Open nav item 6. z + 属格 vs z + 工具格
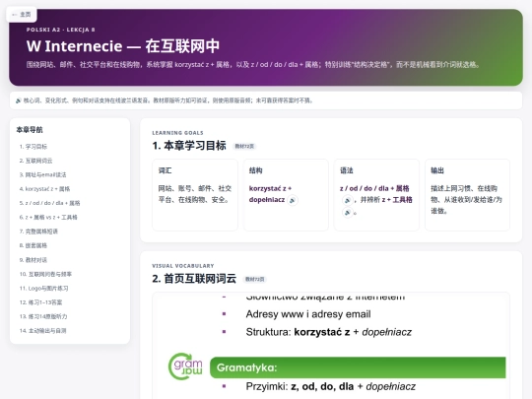Screen dimensions: 532x399 tap(48, 217)
